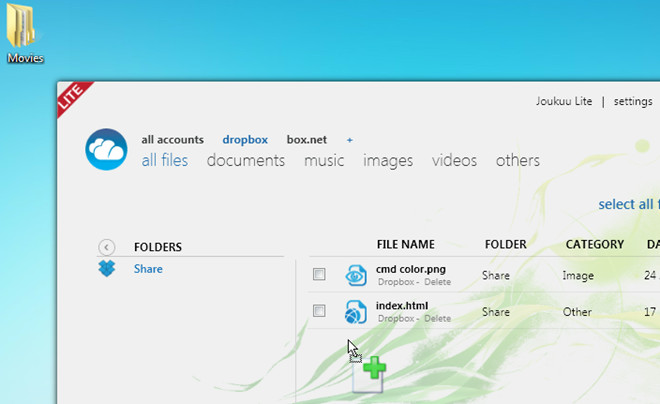Select the box.net account tab
The image size is (660, 404).
click(x=306, y=140)
